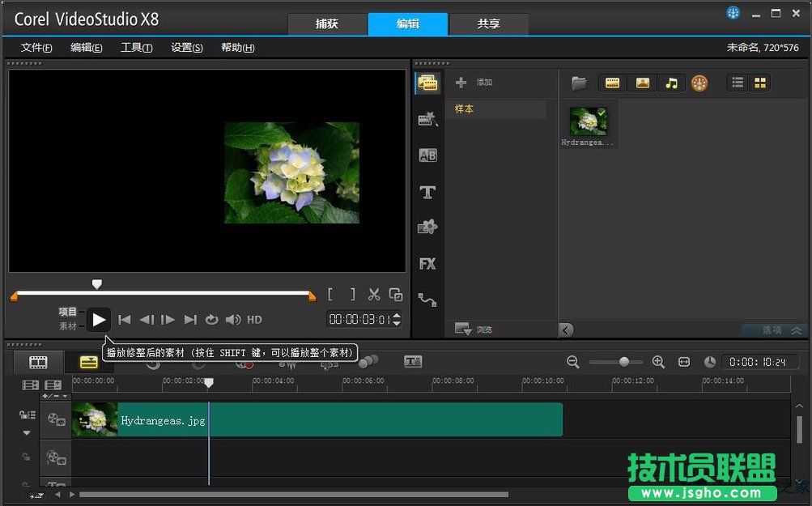Screen dimensions: 812x506
Task: Open the Title (T) library panel
Action: (427, 192)
